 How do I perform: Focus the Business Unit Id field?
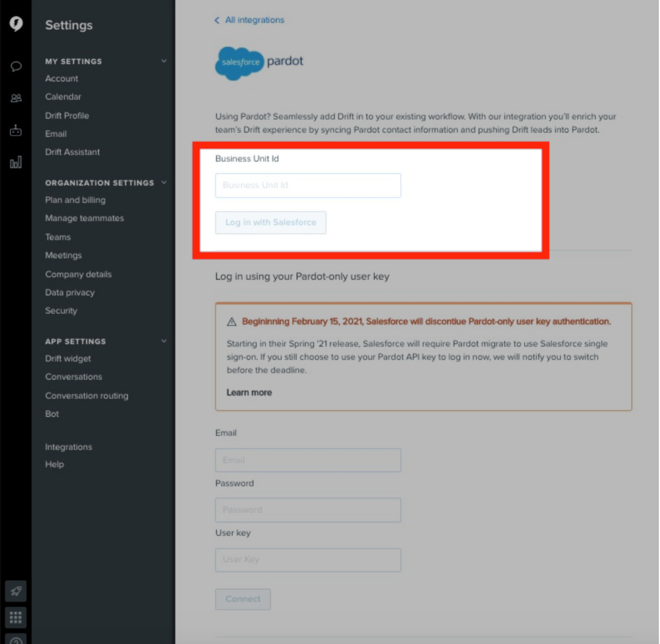(x=308, y=185)
